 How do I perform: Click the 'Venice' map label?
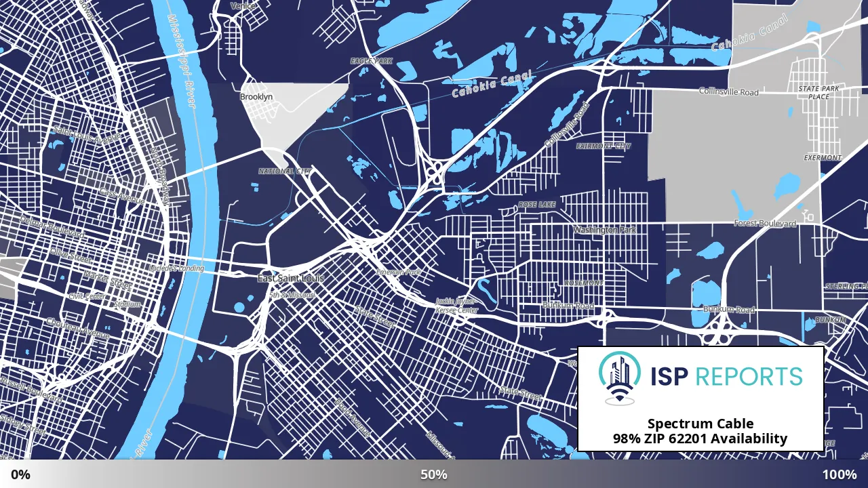(243, 5)
